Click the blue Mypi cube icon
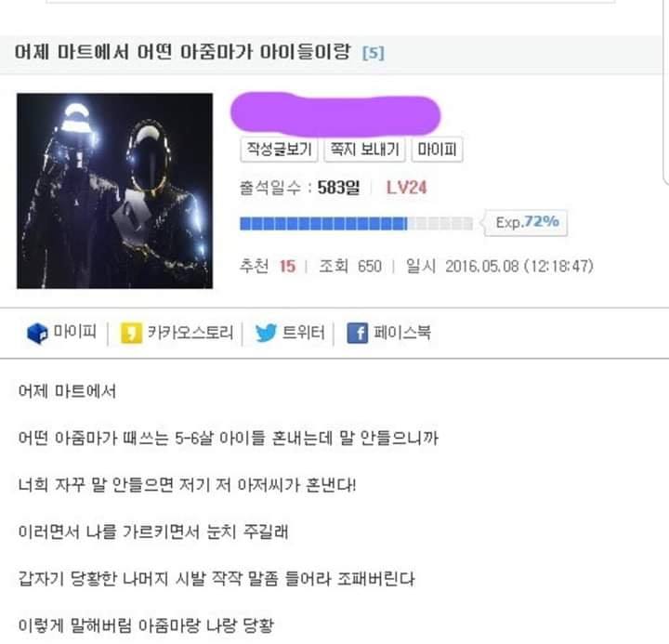Viewport: 669px width, 644px height. pyautogui.click(x=37, y=333)
